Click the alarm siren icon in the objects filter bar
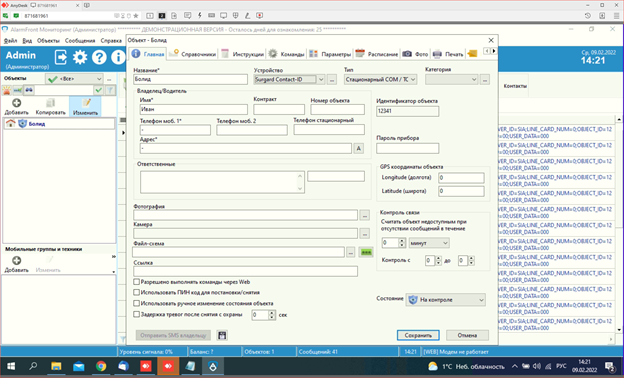Viewport: 624px width, 378px height. (x=7, y=90)
